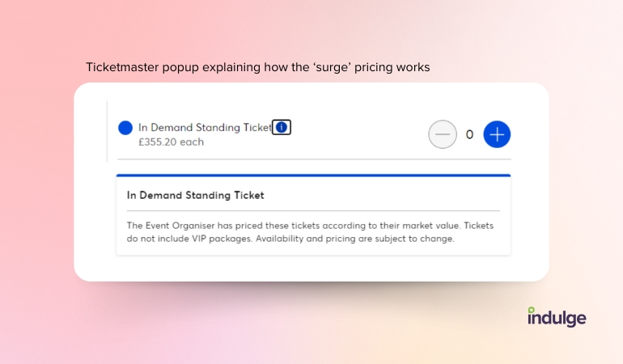Select the blue circle ticket type indicator
Viewport: 623px width, 364px height.
tap(125, 128)
